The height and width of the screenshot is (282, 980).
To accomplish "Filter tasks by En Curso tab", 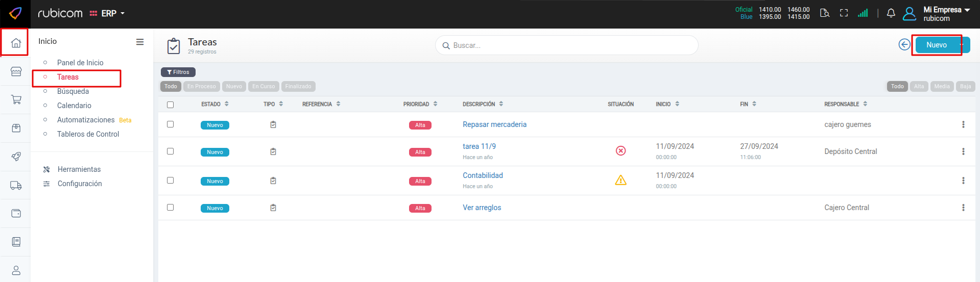I will tap(264, 87).
